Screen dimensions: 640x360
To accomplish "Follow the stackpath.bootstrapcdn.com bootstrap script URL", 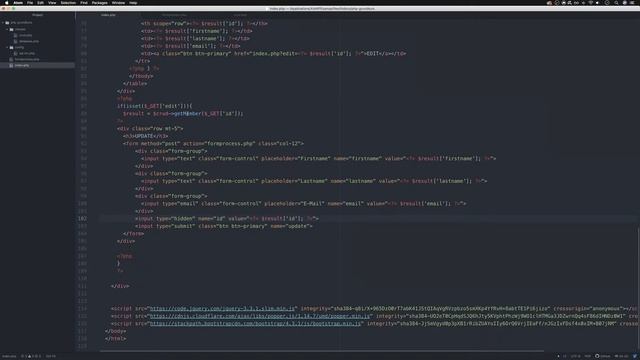I will [x=255, y=324].
